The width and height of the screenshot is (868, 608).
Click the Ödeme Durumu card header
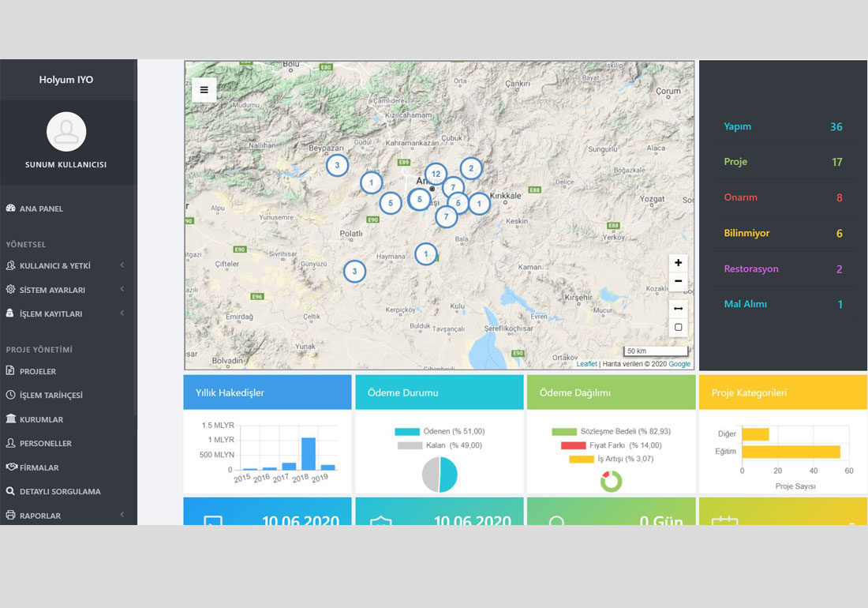click(x=440, y=392)
